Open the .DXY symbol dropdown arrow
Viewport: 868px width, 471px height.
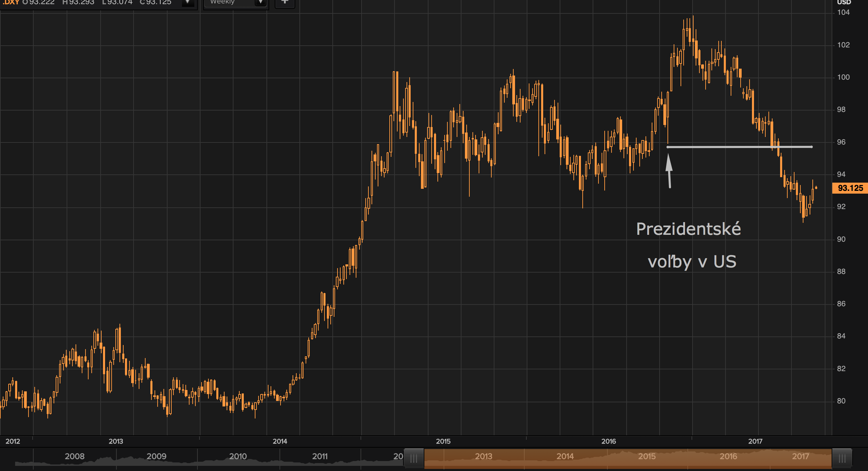[x=187, y=3]
